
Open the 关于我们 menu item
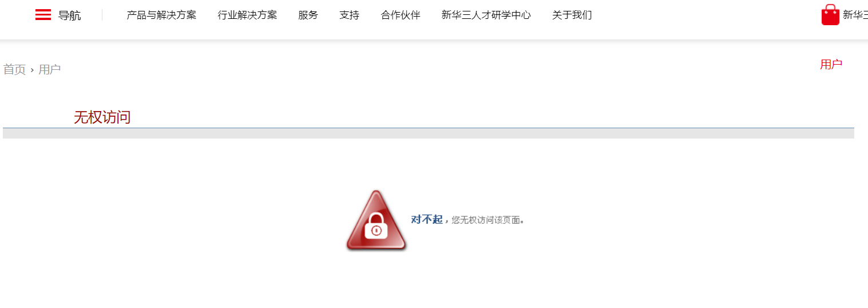point(572,15)
